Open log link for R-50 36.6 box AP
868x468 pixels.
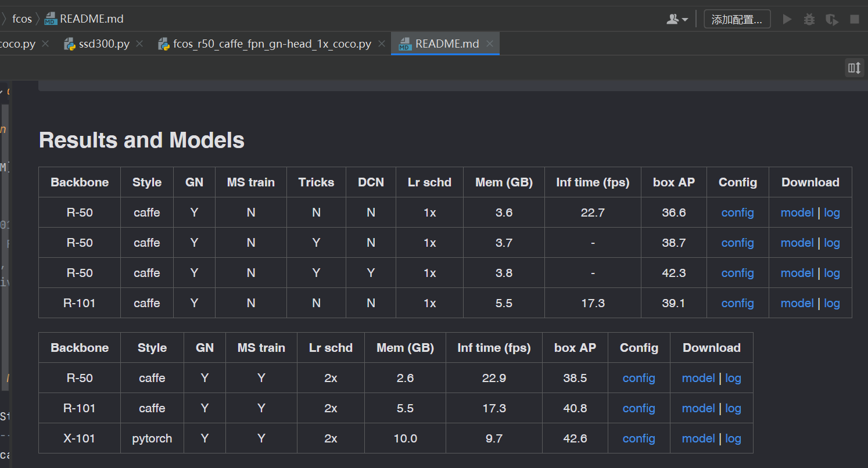[x=832, y=213]
